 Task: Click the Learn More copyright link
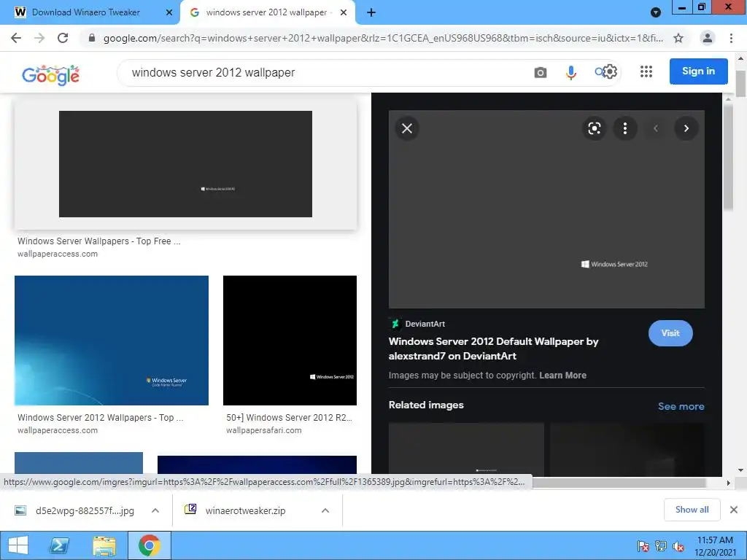(562, 376)
